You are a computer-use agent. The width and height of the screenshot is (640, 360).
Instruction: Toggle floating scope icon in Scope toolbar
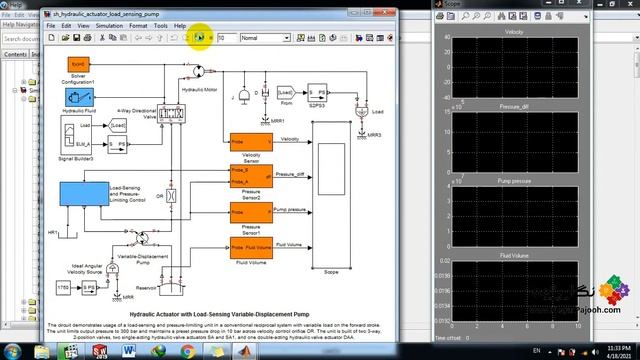[x=538, y=16]
